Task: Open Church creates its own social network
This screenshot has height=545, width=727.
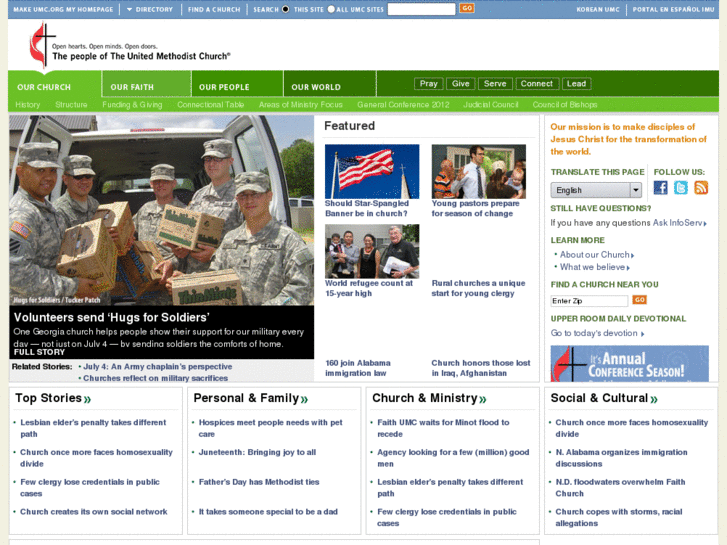Action: pyautogui.click(x=94, y=512)
